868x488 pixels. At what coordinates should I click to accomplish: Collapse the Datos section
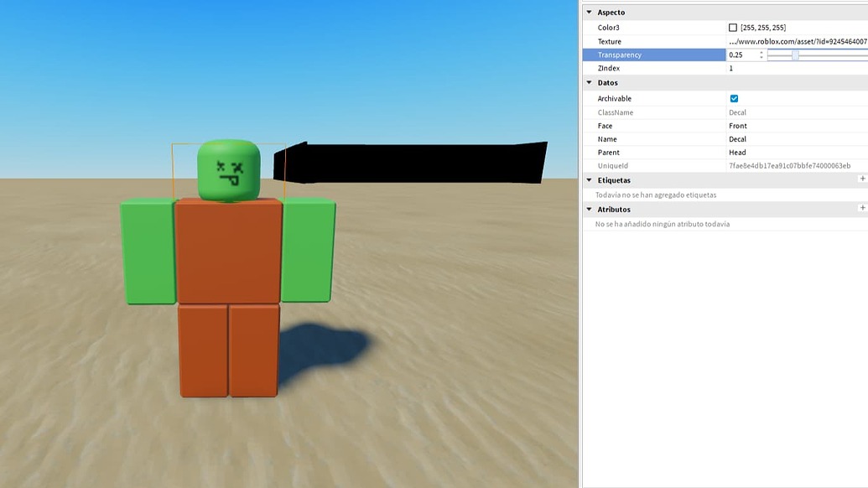coord(590,82)
